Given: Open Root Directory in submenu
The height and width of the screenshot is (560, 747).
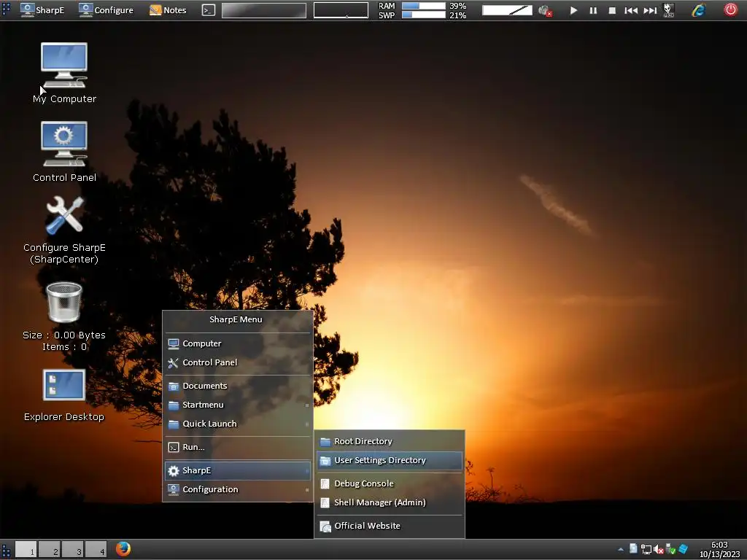Looking at the screenshot, I should [390, 441].
